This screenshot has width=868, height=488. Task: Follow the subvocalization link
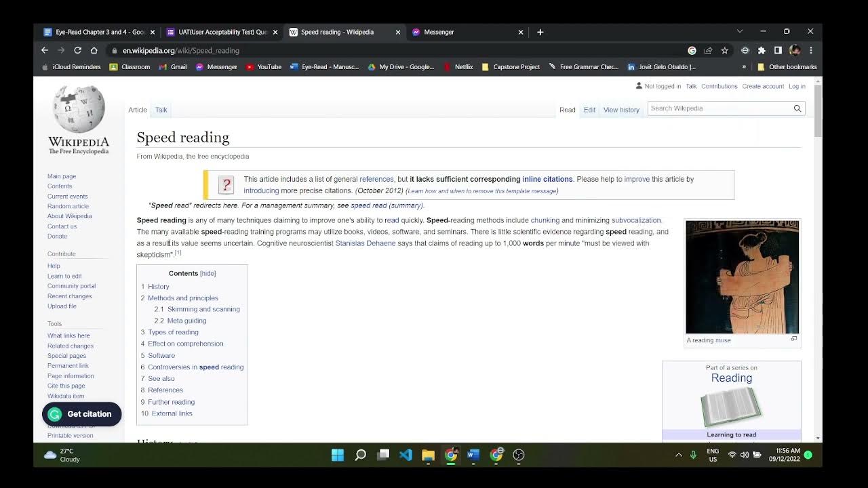tap(636, 220)
